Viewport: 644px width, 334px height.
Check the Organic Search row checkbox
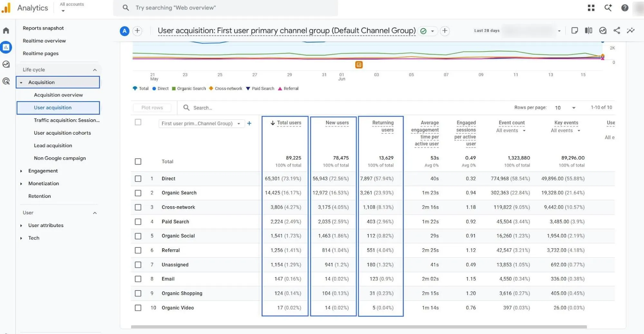click(x=138, y=193)
